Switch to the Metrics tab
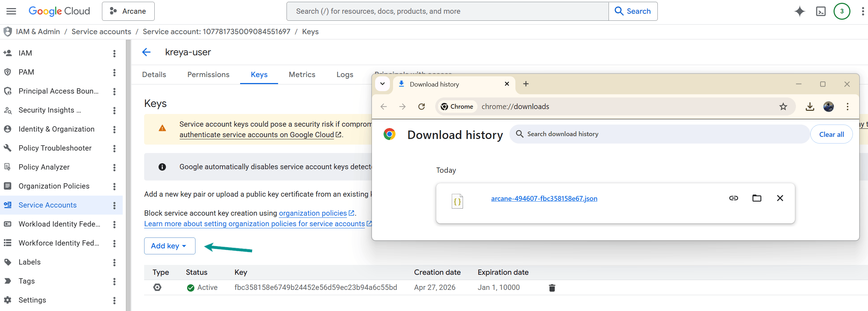This screenshot has height=311, width=868. pos(302,75)
